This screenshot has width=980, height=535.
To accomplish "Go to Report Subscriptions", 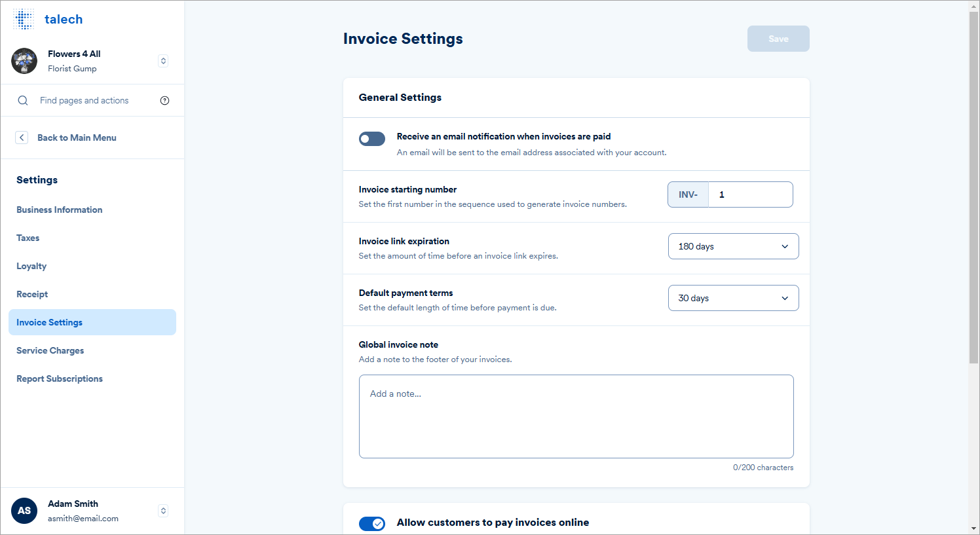I will [x=60, y=378].
